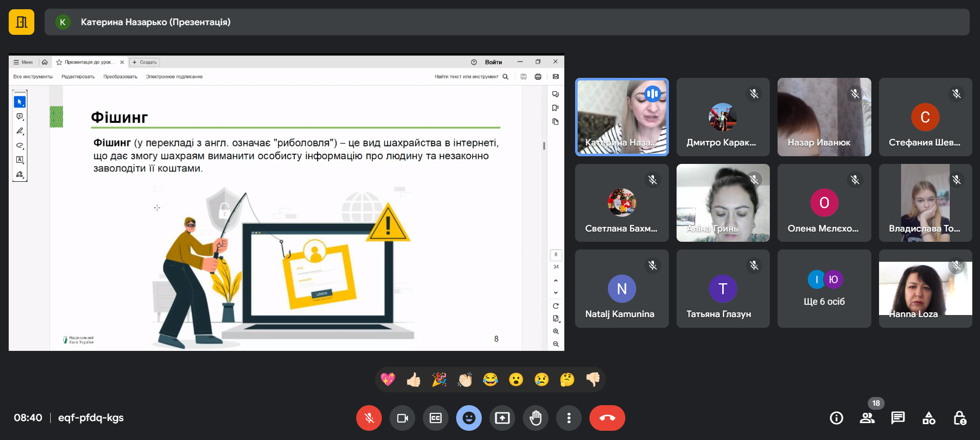Open meeting details info icon
This screenshot has width=980, height=440.
pyautogui.click(x=836, y=418)
